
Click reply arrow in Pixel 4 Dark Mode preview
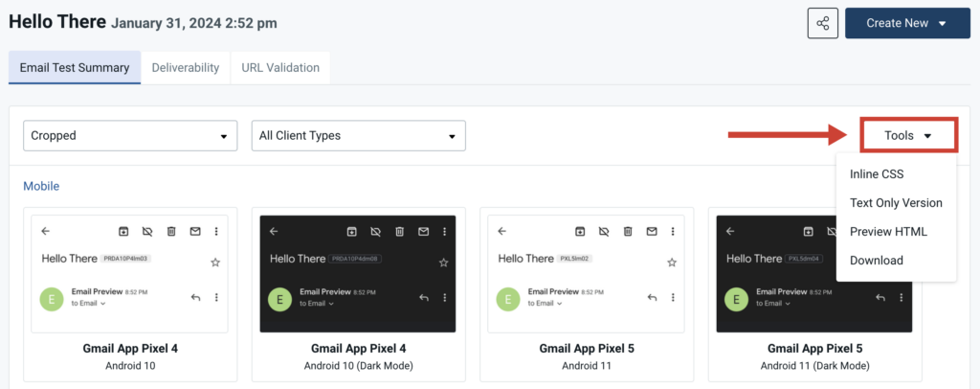click(424, 298)
